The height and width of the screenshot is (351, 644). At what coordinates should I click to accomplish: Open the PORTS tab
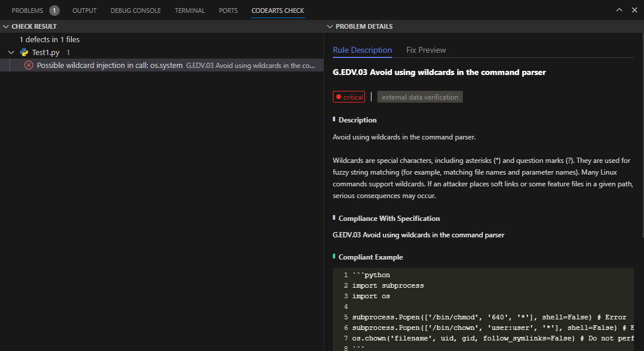[x=228, y=11]
